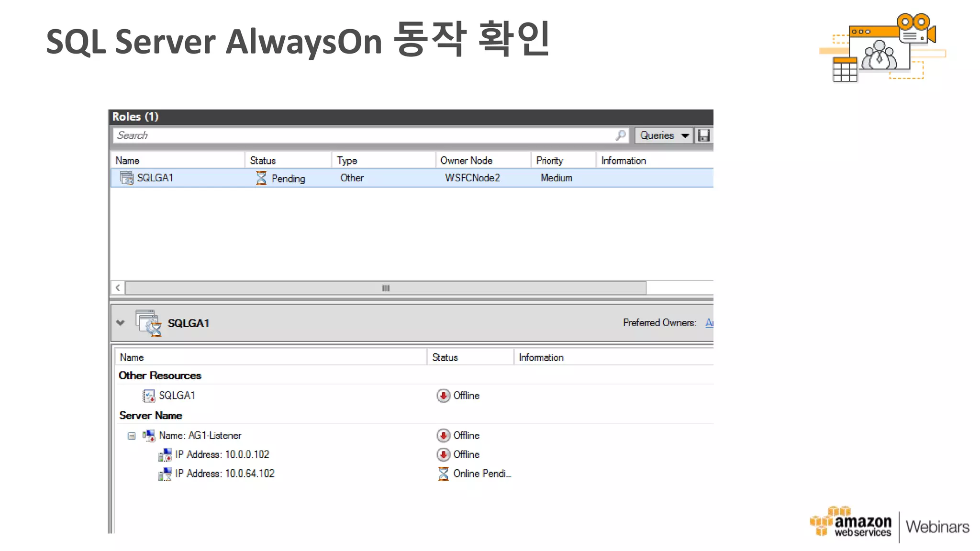Click the magnifier search icon
Image resolution: width=980 pixels, height=551 pixels.
pos(621,136)
